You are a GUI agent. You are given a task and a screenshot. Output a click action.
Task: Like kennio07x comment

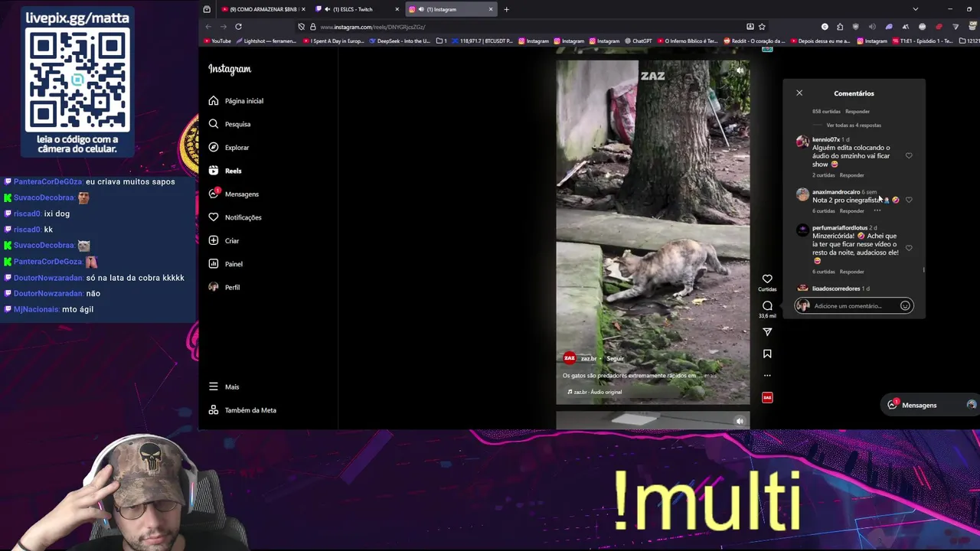pos(909,155)
